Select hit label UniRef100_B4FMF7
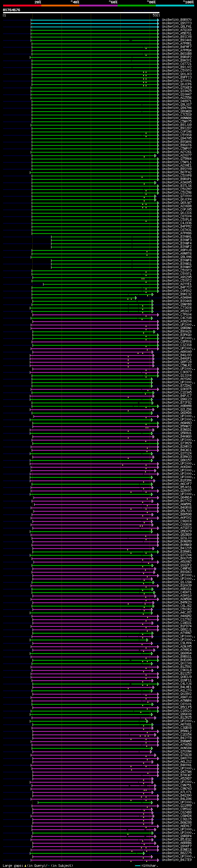Viewport: 197px width, 868px height. click(x=177, y=47)
